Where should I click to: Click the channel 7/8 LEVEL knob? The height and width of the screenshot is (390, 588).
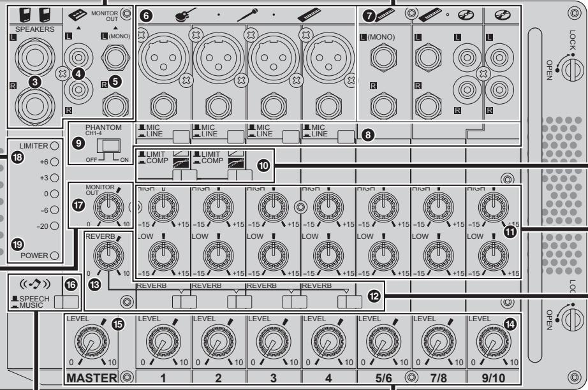439,342
